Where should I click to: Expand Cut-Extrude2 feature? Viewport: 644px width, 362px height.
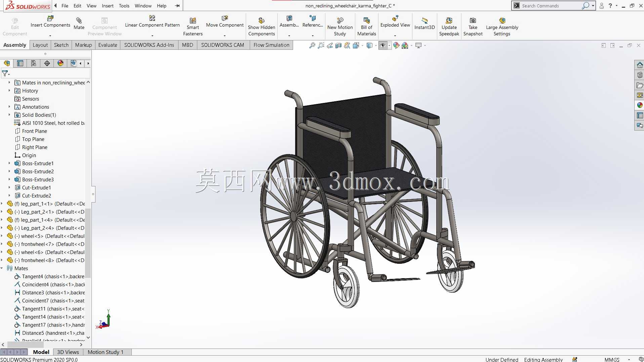[9, 196]
